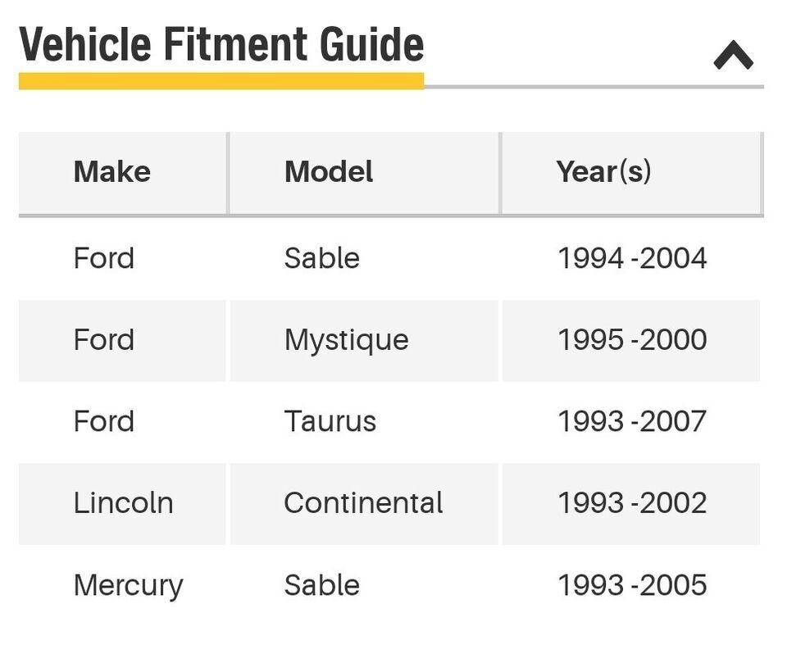Select the Model column header
The height and width of the screenshot is (672, 787).
click(x=329, y=171)
